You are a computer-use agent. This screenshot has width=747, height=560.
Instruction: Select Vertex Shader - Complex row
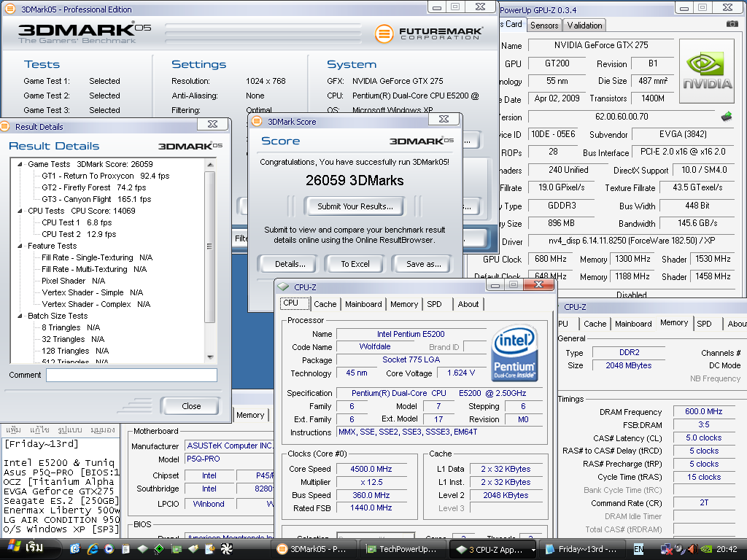pyautogui.click(x=96, y=304)
